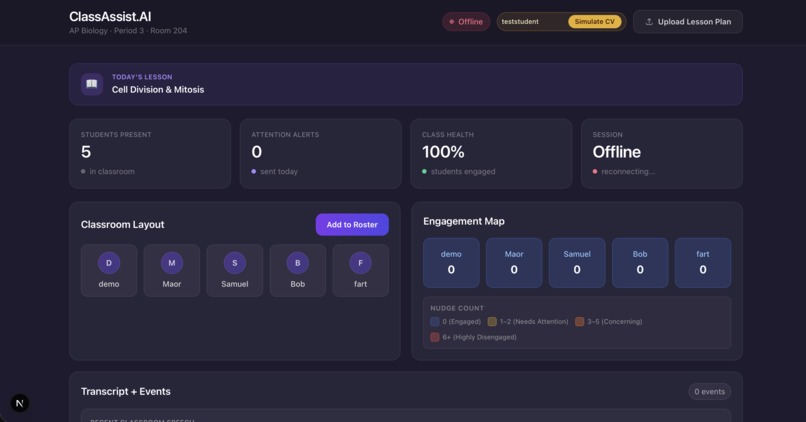This screenshot has height=422, width=806.
Task: Click the AP Biology Period 3 Room 204 subtitle
Action: [128, 31]
